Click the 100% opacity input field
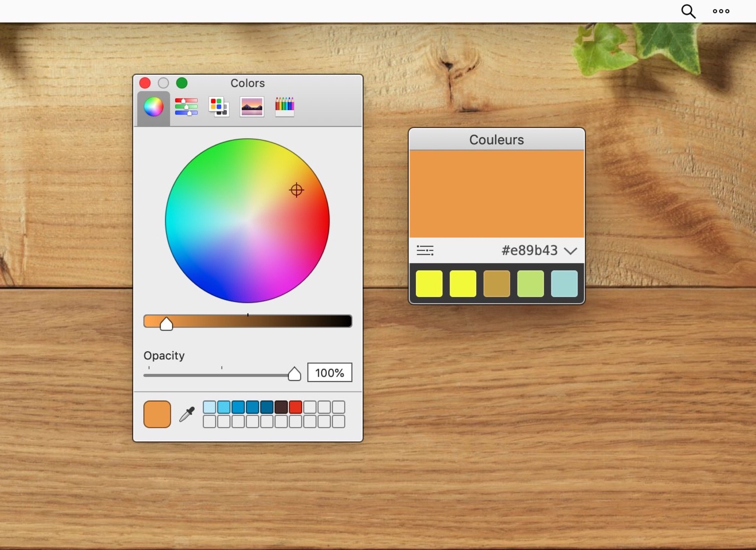The width and height of the screenshot is (756, 550). tap(329, 373)
